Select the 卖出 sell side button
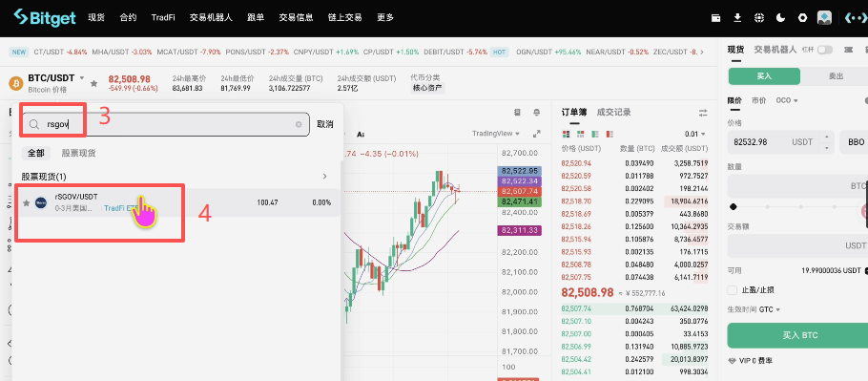Screen dimensions: 868x381 pyautogui.click(x=835, y=76)
